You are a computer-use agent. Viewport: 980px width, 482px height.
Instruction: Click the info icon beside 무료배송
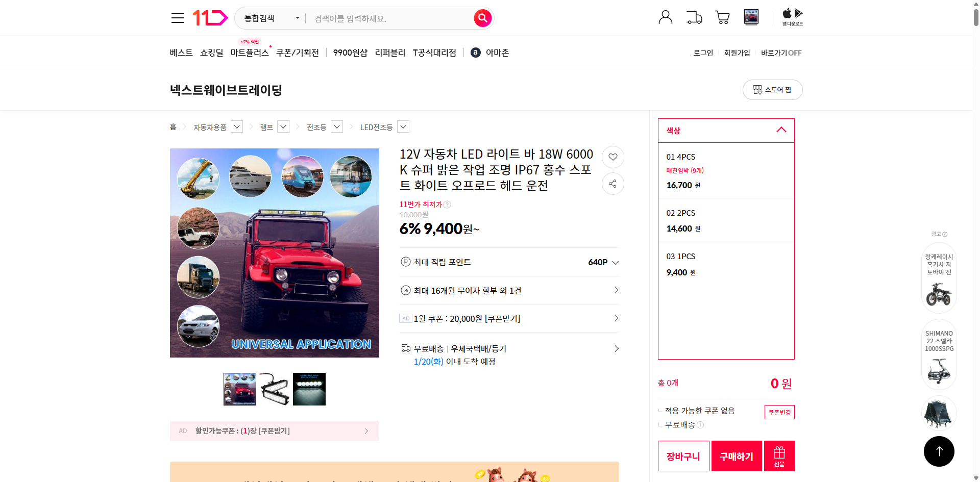(701, 425)
